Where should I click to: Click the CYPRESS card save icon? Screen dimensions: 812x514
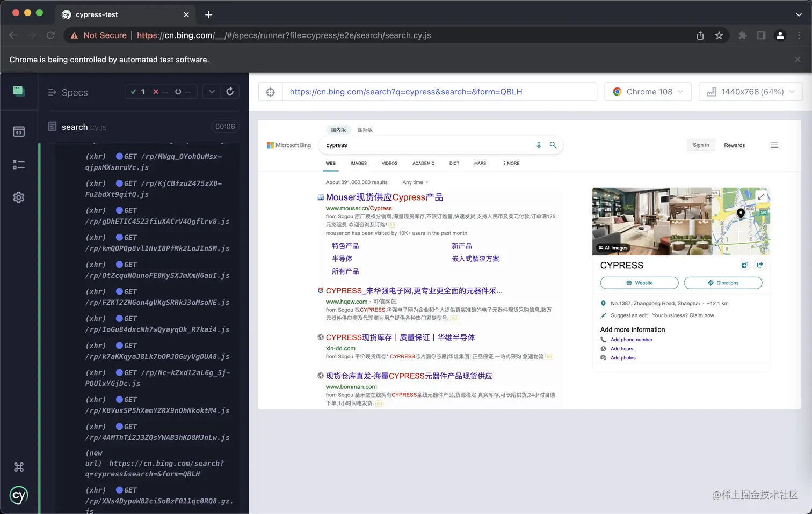click(x=745, y=265)
